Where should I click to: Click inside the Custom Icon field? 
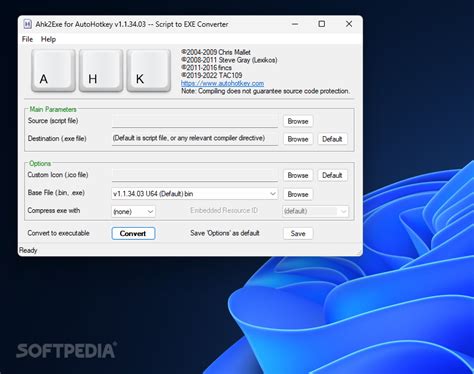pos(195,175)
